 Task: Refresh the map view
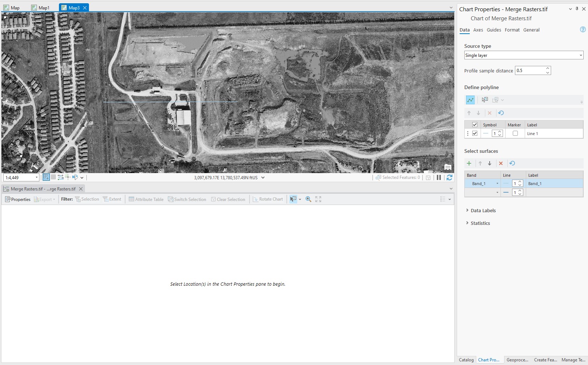pyautogui.click(x=449, y=177)
